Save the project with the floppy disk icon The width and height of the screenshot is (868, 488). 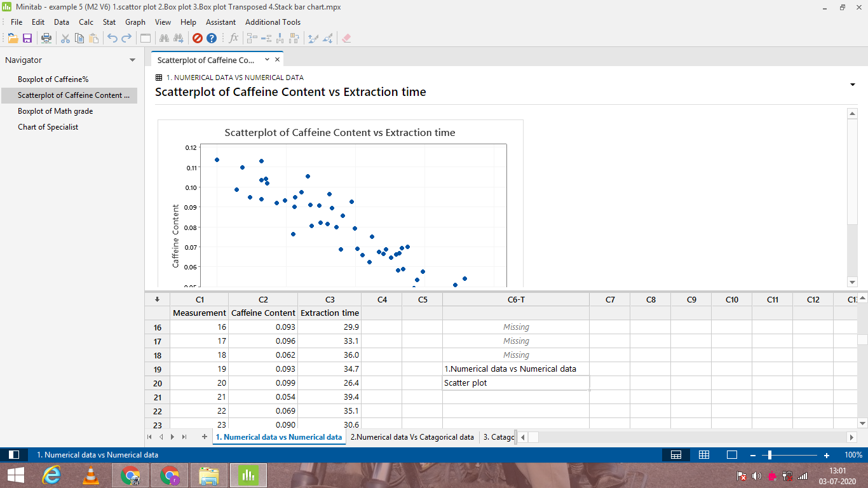coord(27,38)
